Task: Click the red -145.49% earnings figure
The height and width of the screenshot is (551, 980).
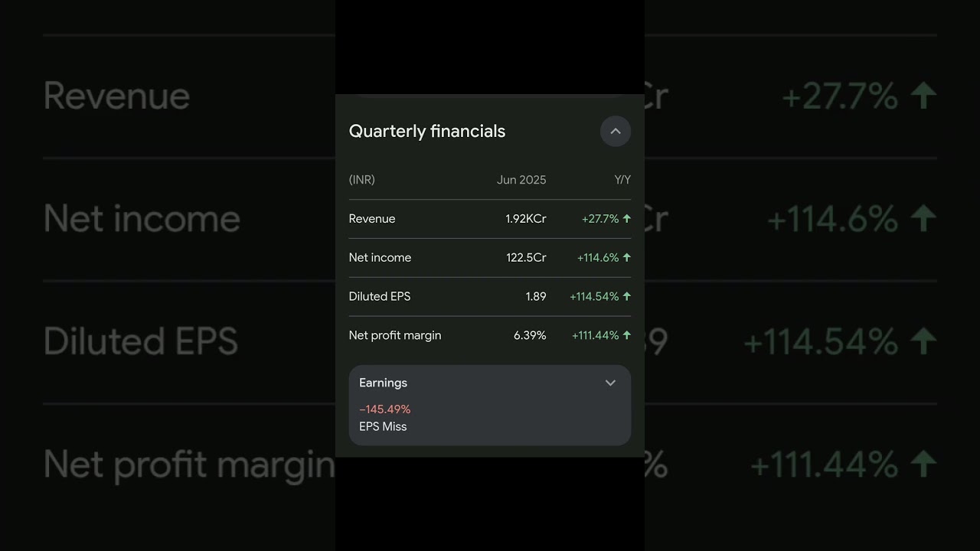Action: tap(385, 409)
